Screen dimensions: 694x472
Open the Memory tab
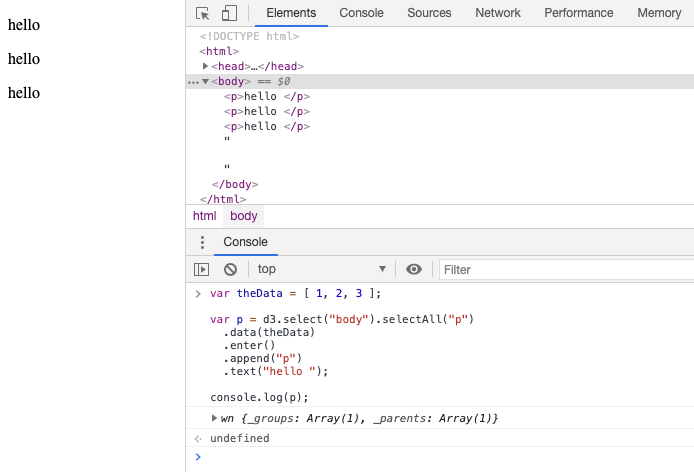click(659, 13)
